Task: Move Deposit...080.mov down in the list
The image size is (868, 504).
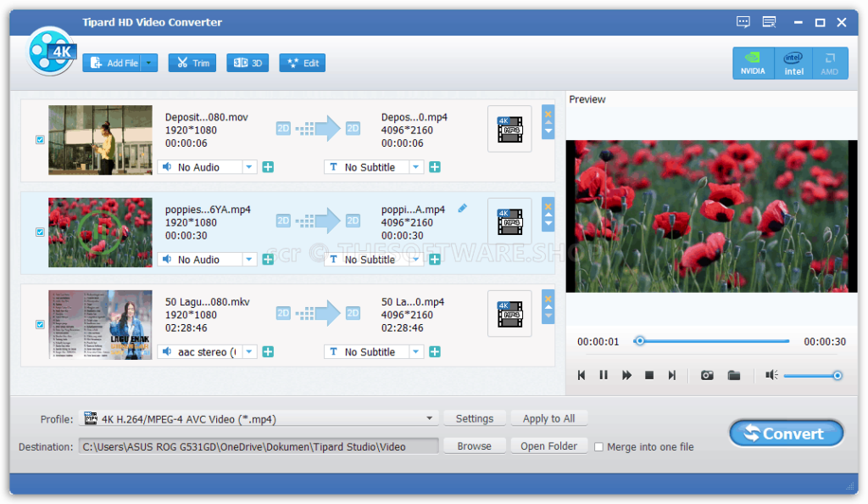Action: [x=548, y=132]
